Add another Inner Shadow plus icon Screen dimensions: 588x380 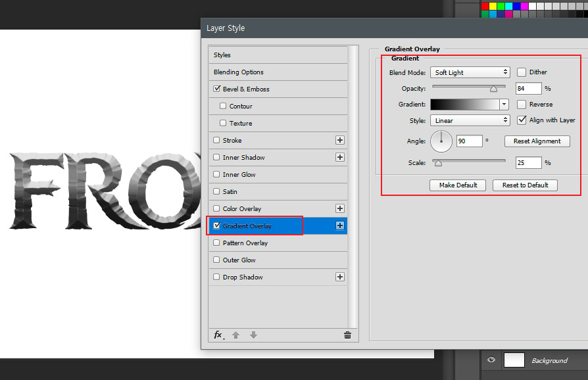(x=340, y=157)
